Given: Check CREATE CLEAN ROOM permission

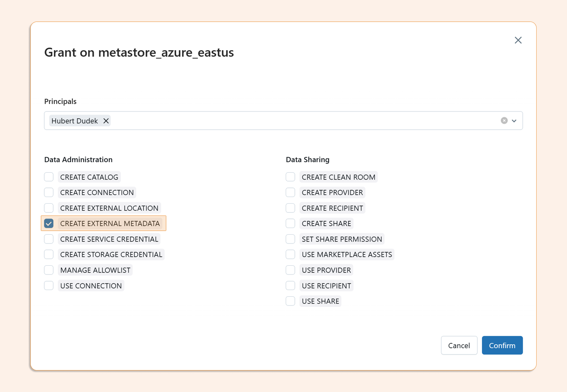Looking at the screenshot, I should 290,177.
